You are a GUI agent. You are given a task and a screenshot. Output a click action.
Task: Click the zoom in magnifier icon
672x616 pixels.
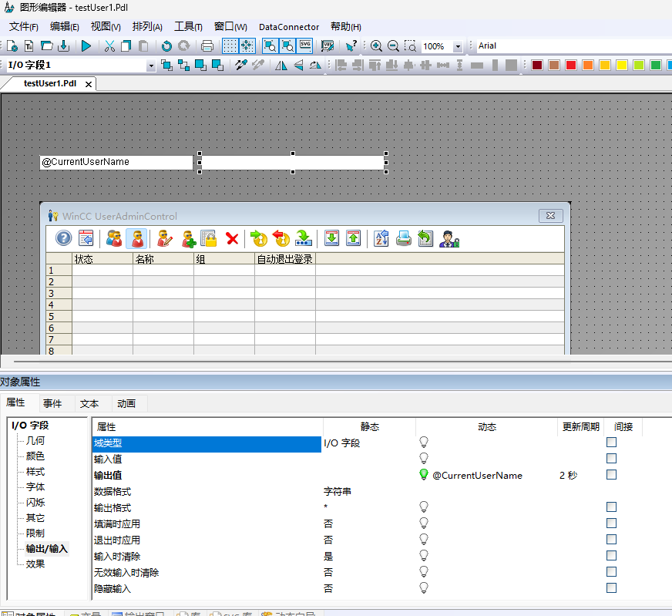tap(376, 46)
